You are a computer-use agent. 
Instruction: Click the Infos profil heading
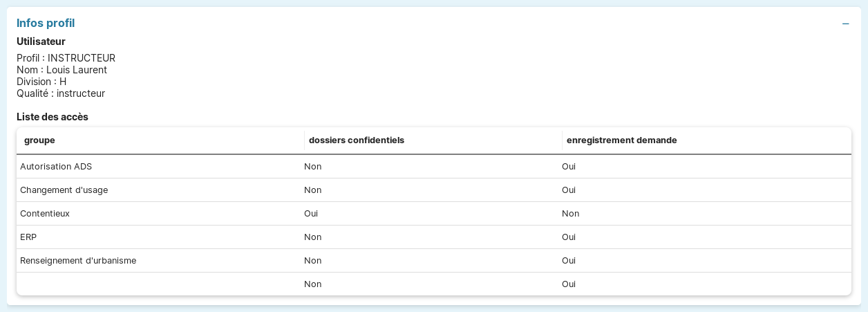pos(46,24)
